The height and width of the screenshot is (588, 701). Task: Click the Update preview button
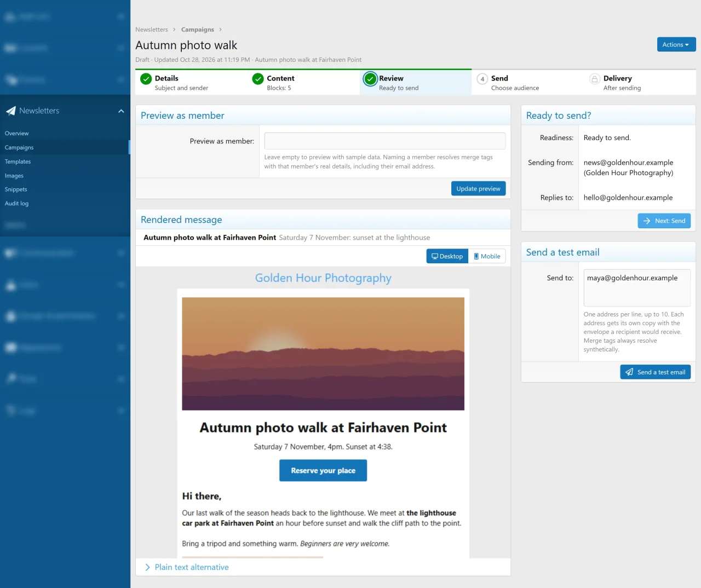(x=478, y=188)
